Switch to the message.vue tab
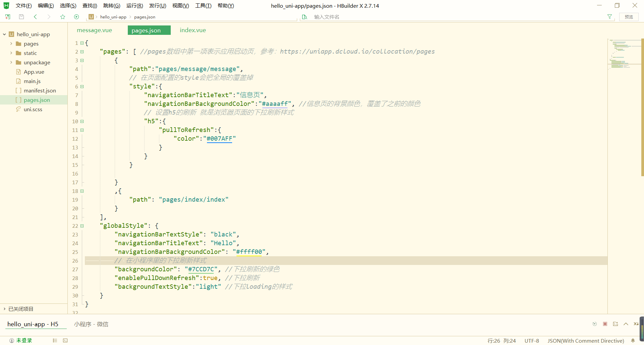 tap(95, 30)
